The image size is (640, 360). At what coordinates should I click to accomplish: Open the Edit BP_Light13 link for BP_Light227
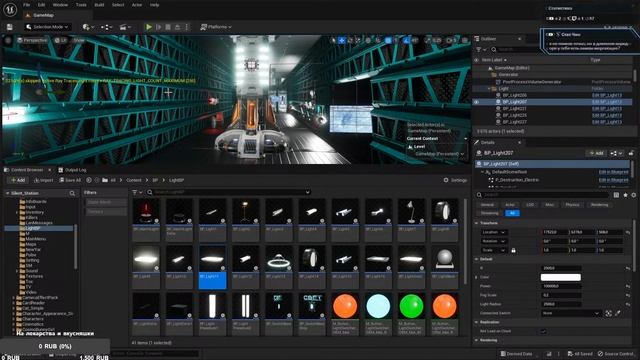[607, 122]
